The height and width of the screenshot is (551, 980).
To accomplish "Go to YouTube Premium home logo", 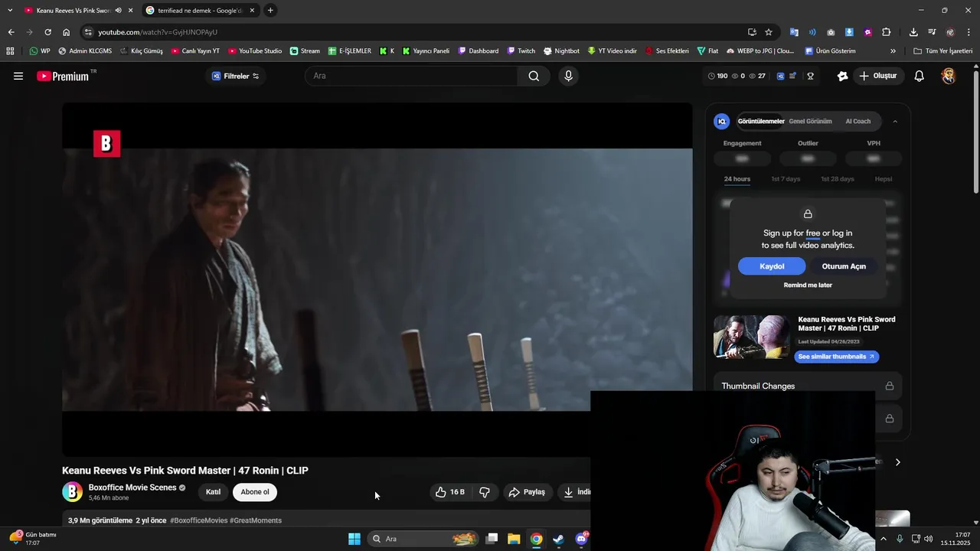I will [63, 76].
